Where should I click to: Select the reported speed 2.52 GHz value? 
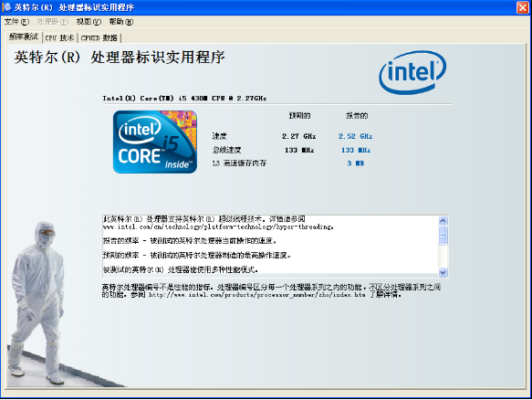click(x=355, y=136)
